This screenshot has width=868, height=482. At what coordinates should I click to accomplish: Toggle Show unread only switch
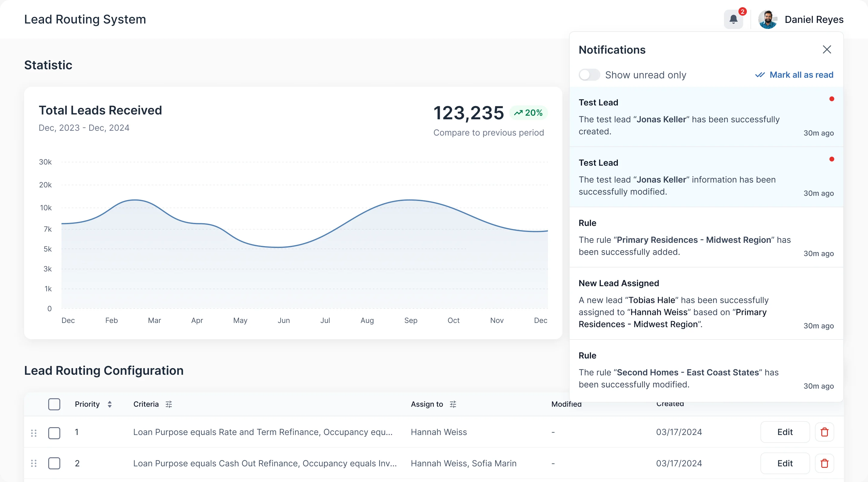[589, 75]
